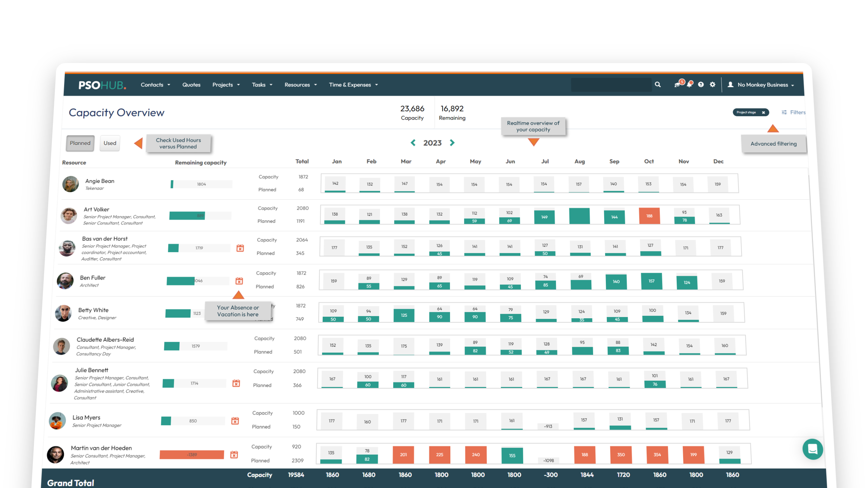The width and height of the screenshot is (868, 488).
Task: Click Lisa Myers' absence calendar icon
Action: point(235,421)
